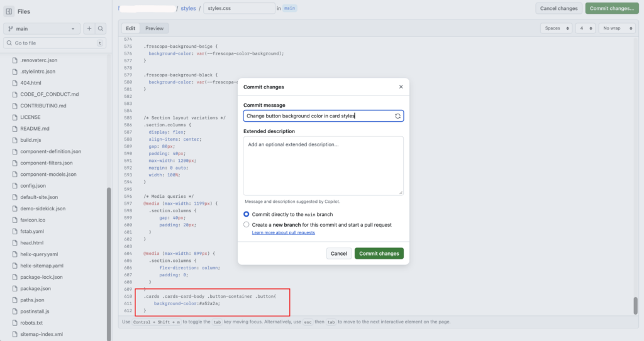644x341 pixels.
Task: Click file icon next to package.json
Action: tap(15, 288)
